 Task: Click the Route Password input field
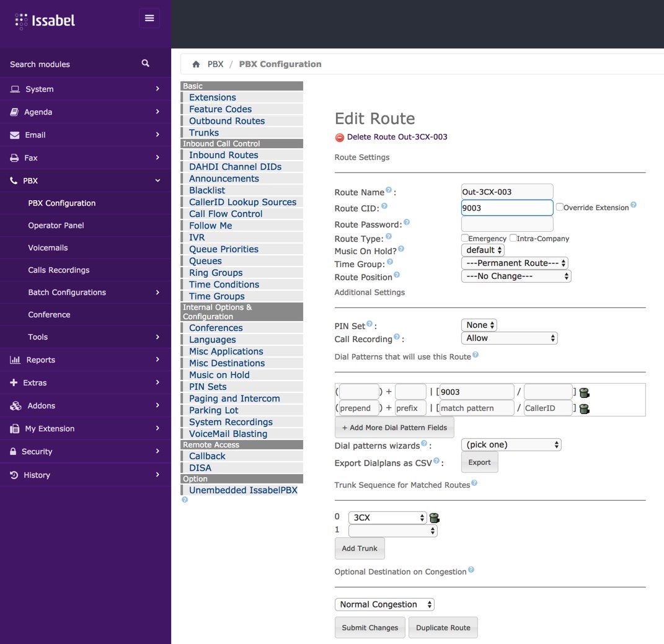tap(507, 224)
